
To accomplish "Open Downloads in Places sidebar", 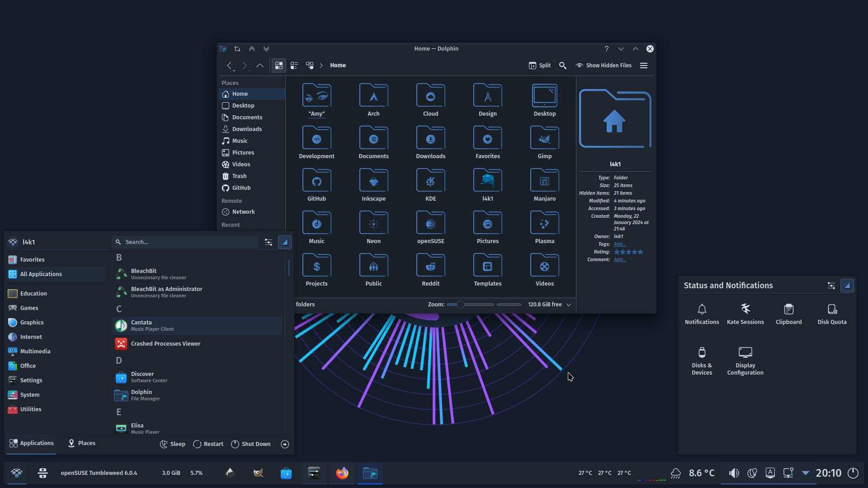I will coord(252,129).
